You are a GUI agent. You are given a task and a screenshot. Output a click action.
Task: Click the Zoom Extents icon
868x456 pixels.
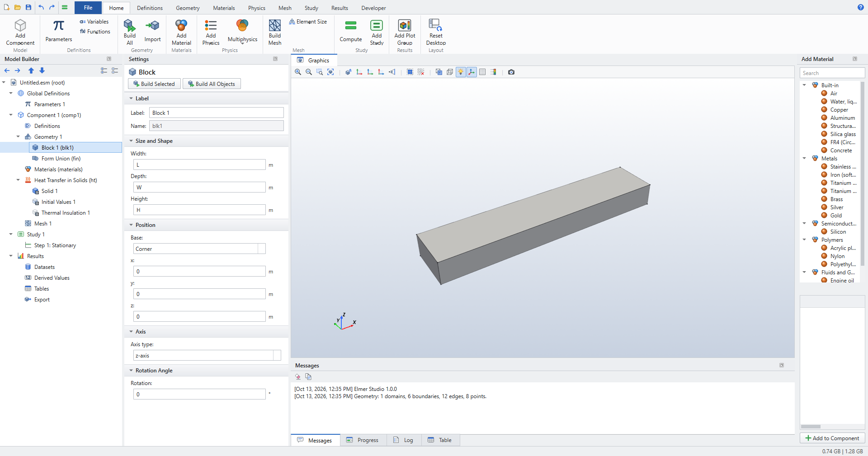330,72
